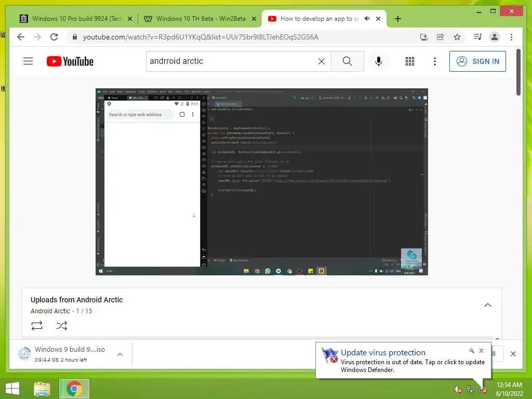The height and width of the screenshot is (399, 532).
Task: Run search with magnifier button
Action: click(x=347, y=61)
